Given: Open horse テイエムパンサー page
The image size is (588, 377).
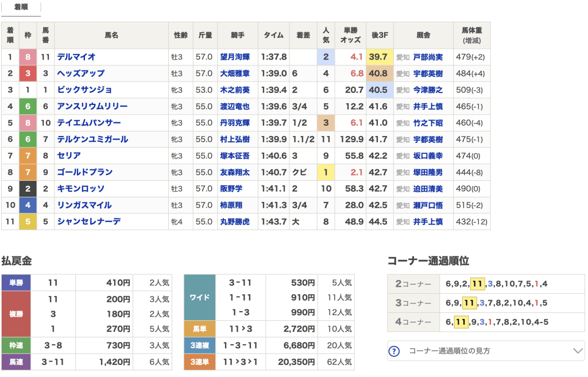Looking at the screenshot, I should [x=89, y=123].
